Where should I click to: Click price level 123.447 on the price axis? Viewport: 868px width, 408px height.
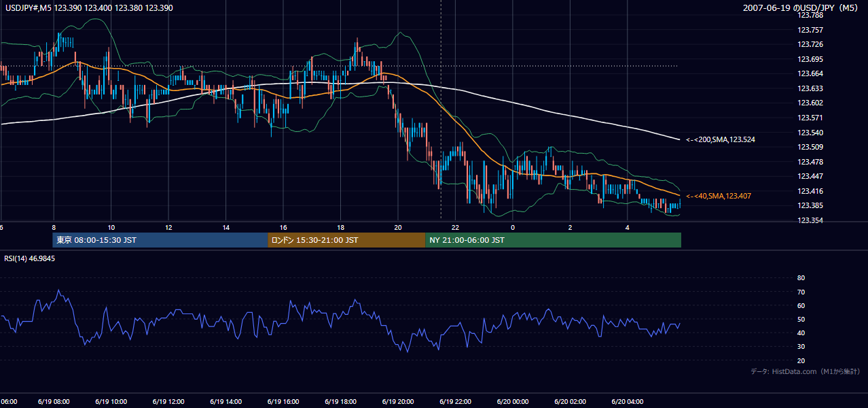809,176
